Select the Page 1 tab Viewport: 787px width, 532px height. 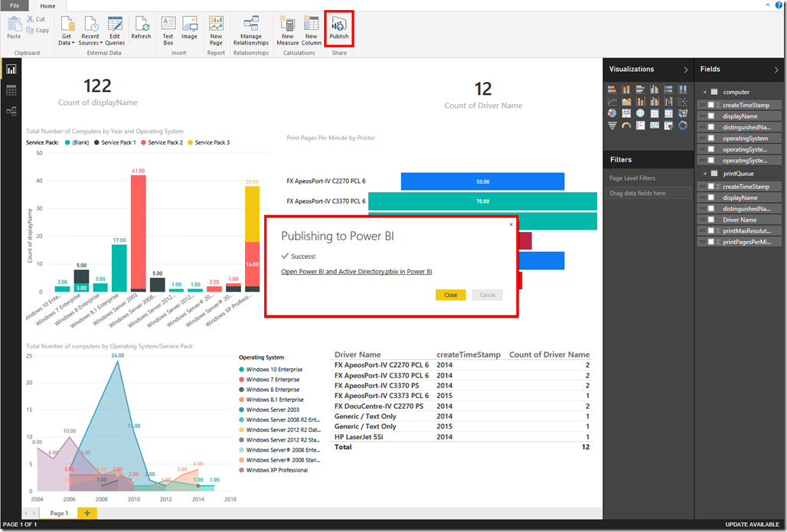tap(59, 513)
